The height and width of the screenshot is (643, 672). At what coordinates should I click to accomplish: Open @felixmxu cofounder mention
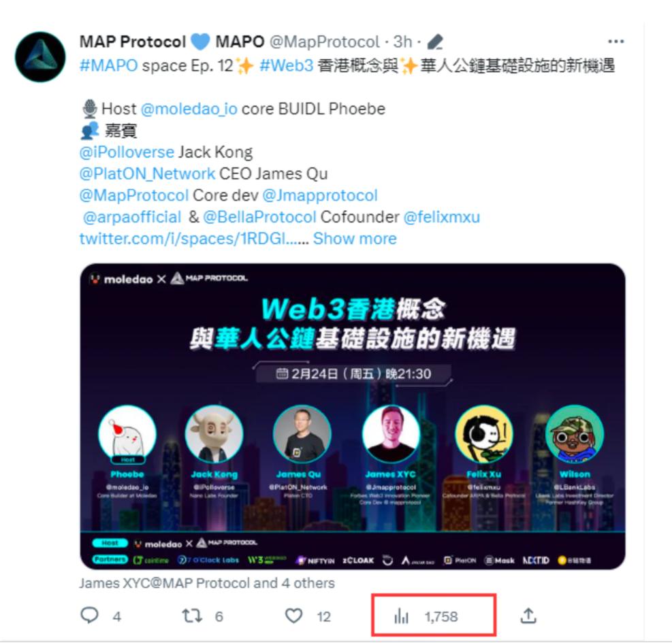pos(442,217)
